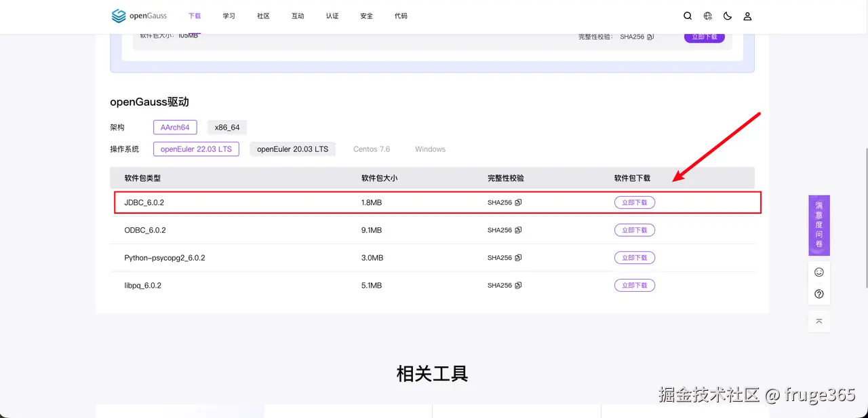Viewport: 868px width, 418px height.
Task: Open the search icon in the navbar
Action: (x=688, y=16)
